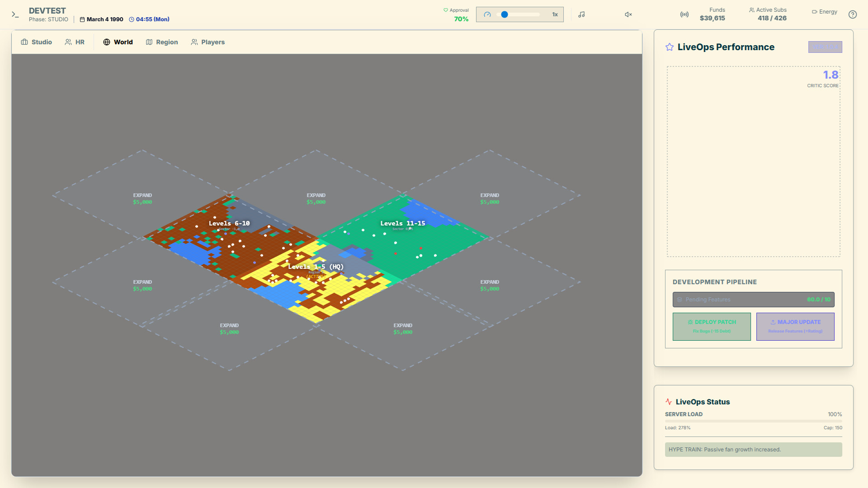Click the gauge icon on the speed control
The width and height of the screenshot is (868, 488).
(487, 14)
